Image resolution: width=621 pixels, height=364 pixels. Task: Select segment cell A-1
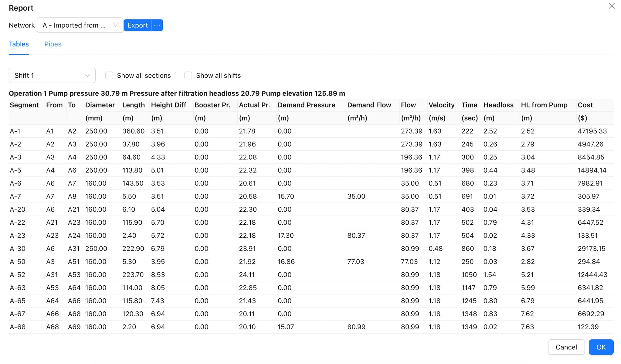click(15, 131)
